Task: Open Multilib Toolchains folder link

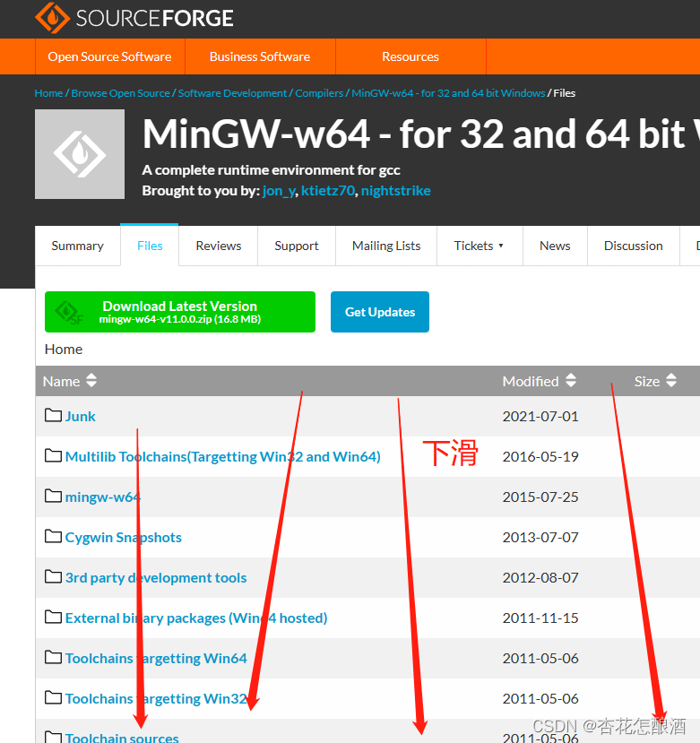Action: click(x=223, y=456)
